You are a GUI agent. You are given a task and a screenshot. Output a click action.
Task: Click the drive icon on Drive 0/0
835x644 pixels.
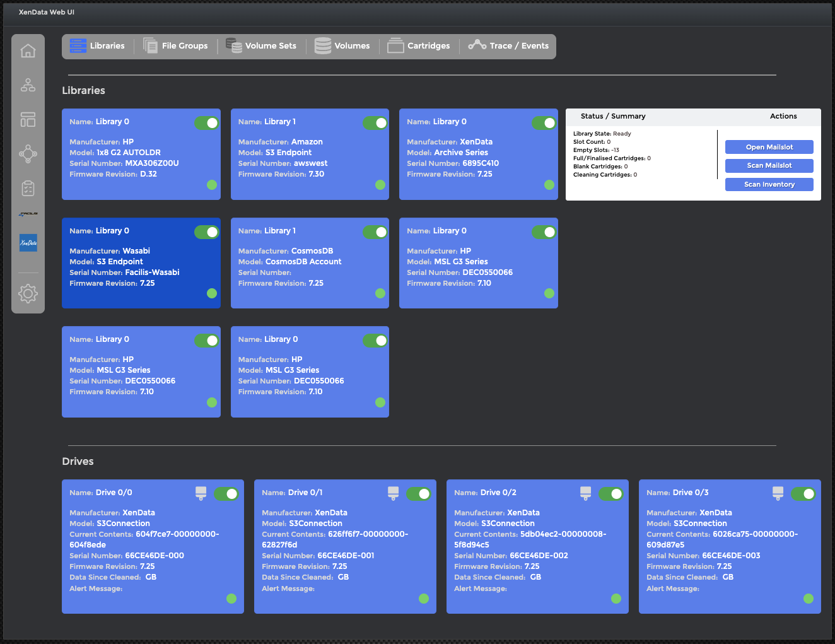(201, 493)
